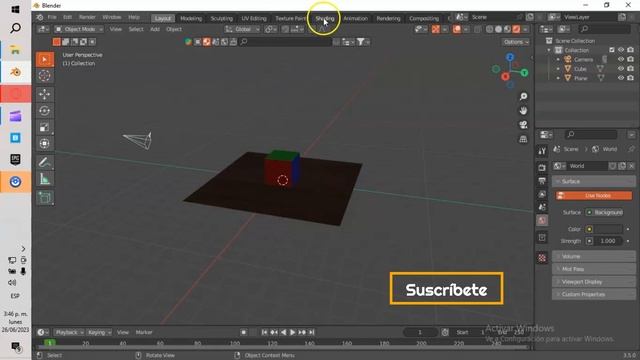Select solid viewport shading mode
Screen dimensions: 640x360
click(x=498, y=29)
